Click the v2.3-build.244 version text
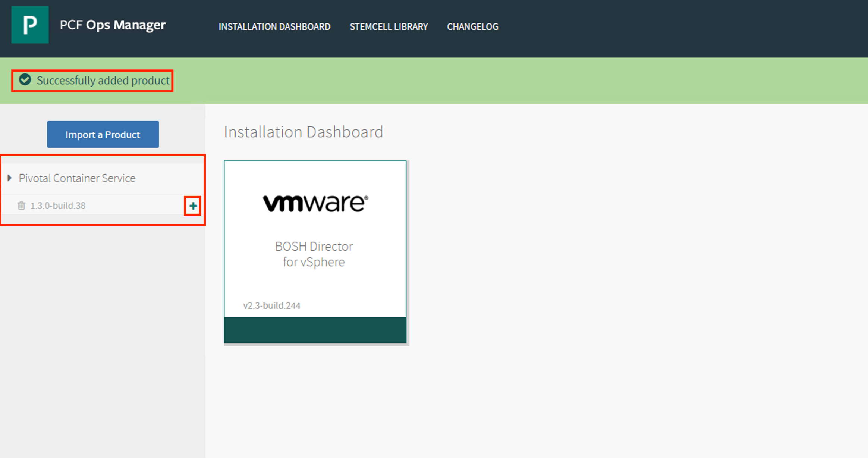The width and height of the screenshot is (868, 458). pos(271,306)
